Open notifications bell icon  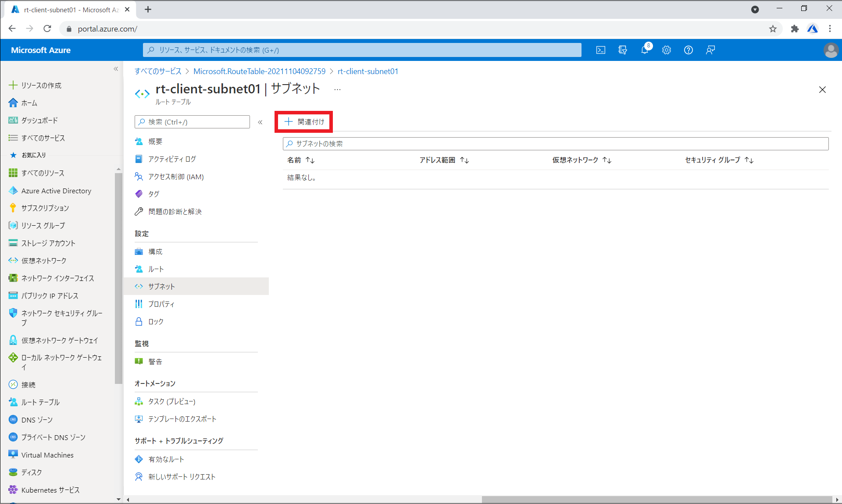point(645,50)
